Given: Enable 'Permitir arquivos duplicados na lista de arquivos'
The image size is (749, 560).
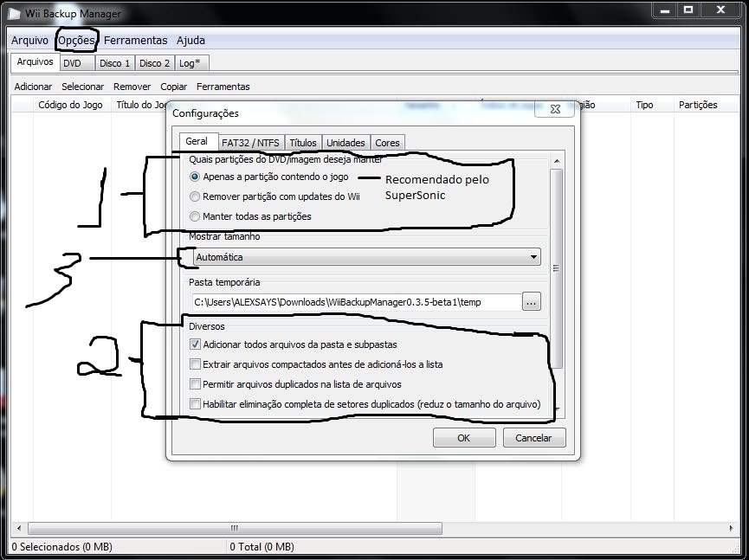Looking at the screenshot, I should tap(195, 384).
